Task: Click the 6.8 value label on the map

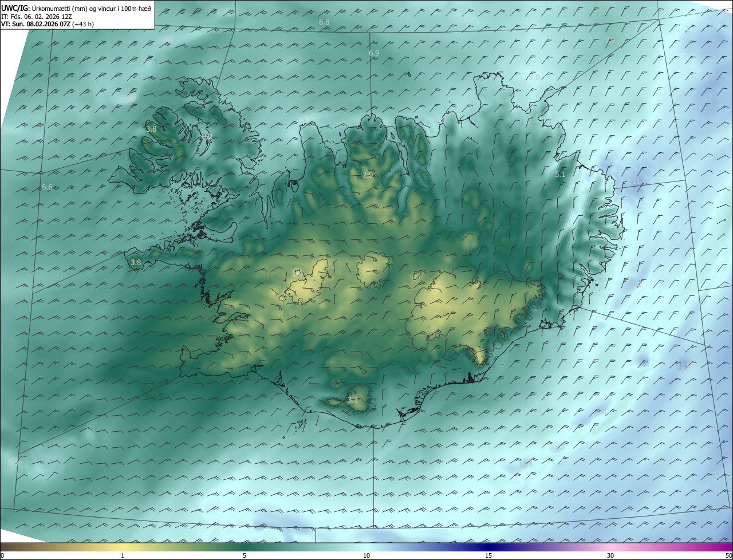Action: tap(324, 22)
